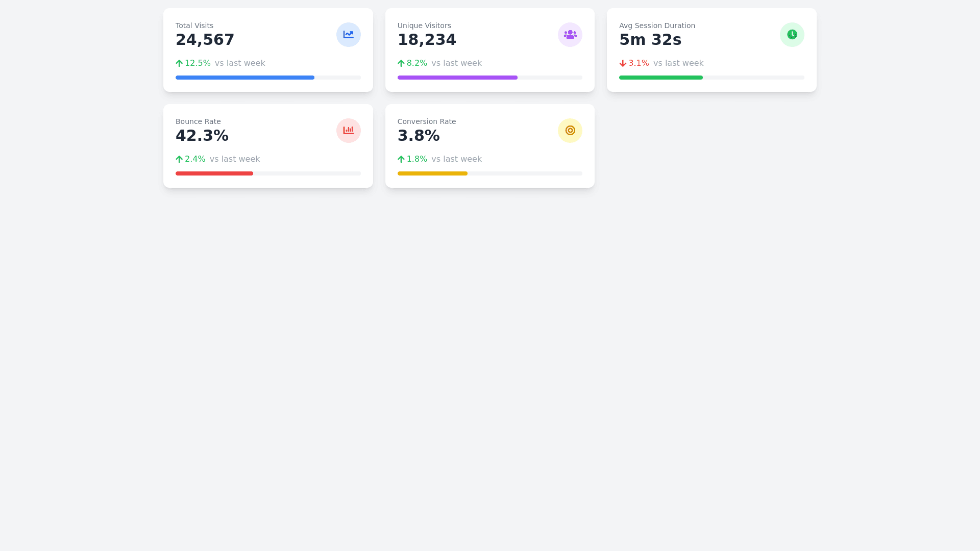Click the yellow bullseye target icon

point(570,131)
